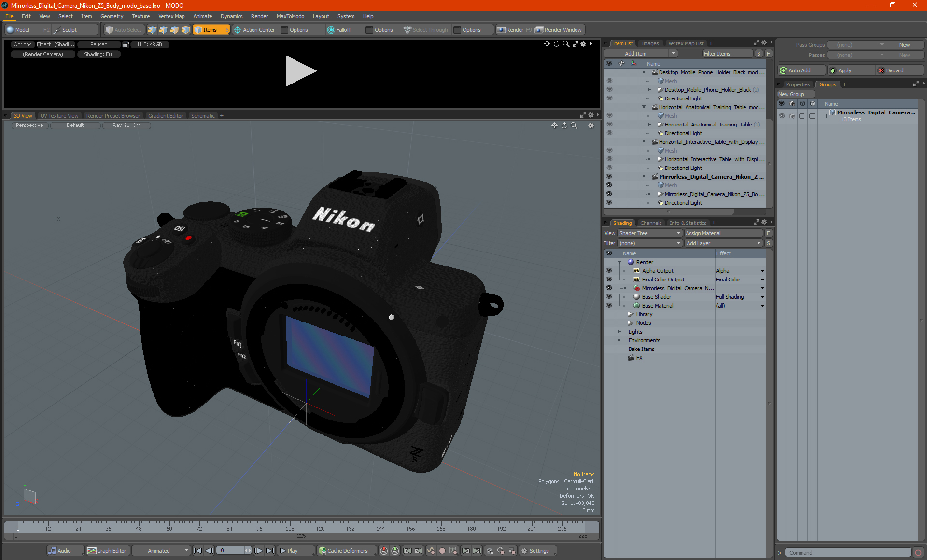Activate Items selection mode
Image resolution: width=927 pixels, height=560 pixels.
(x=211, y=30)
